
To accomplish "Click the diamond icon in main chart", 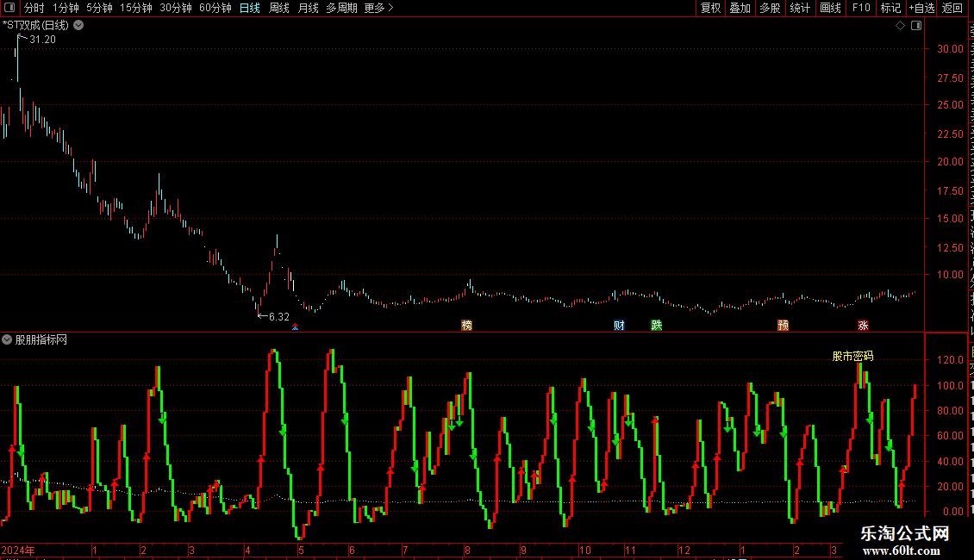I will pos(900,26).
